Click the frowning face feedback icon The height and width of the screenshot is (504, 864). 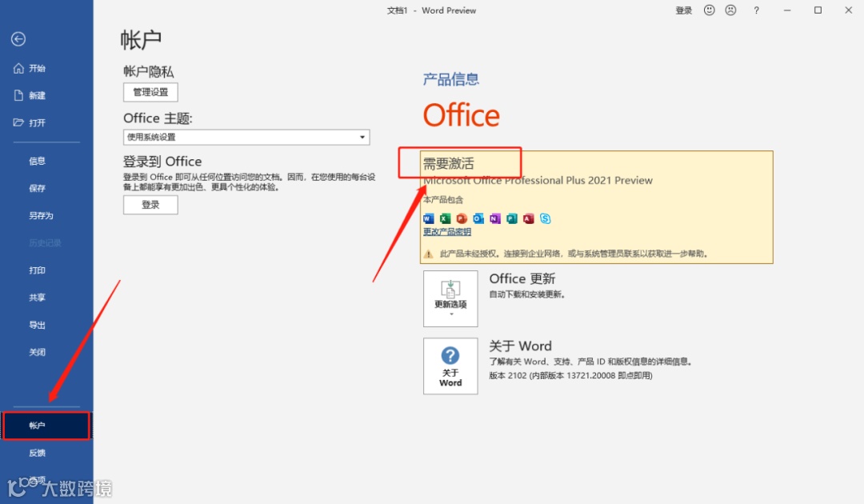730,10
